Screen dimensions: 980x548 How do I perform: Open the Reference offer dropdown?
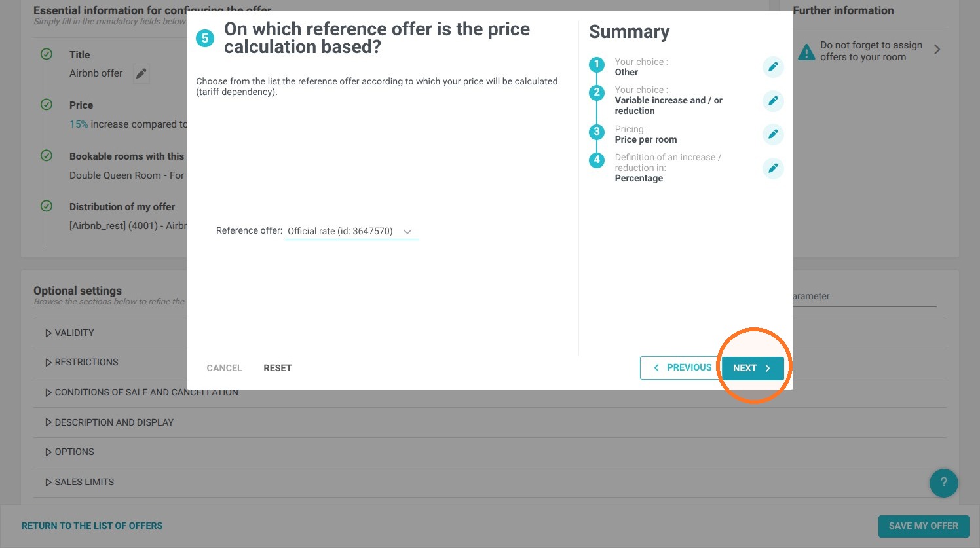click(352, 231)
